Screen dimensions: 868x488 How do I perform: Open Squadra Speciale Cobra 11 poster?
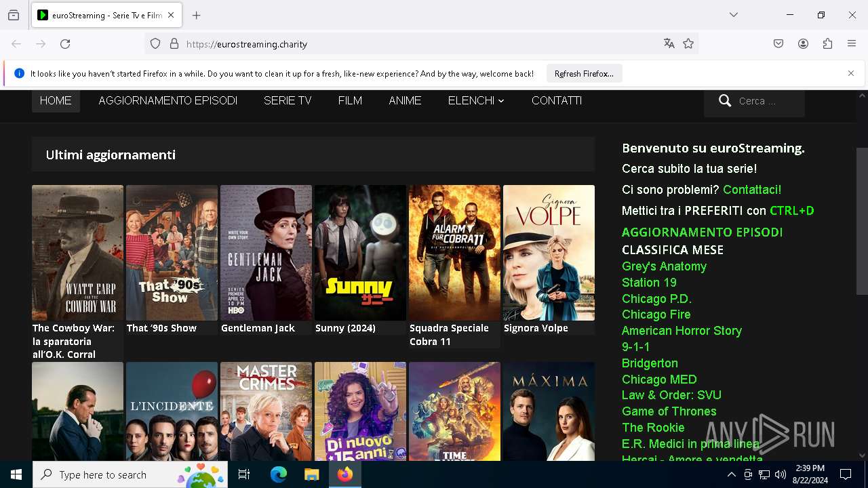(454, 253)
